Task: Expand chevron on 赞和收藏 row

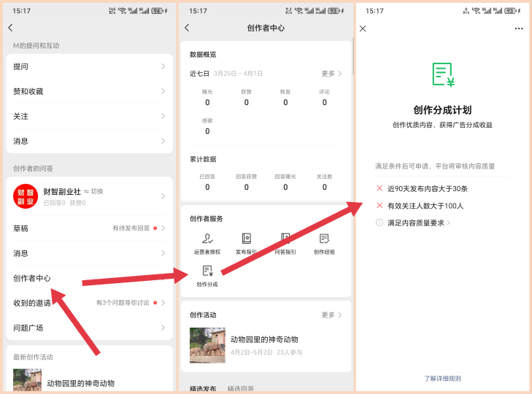Action: click(x=163, y=91)
